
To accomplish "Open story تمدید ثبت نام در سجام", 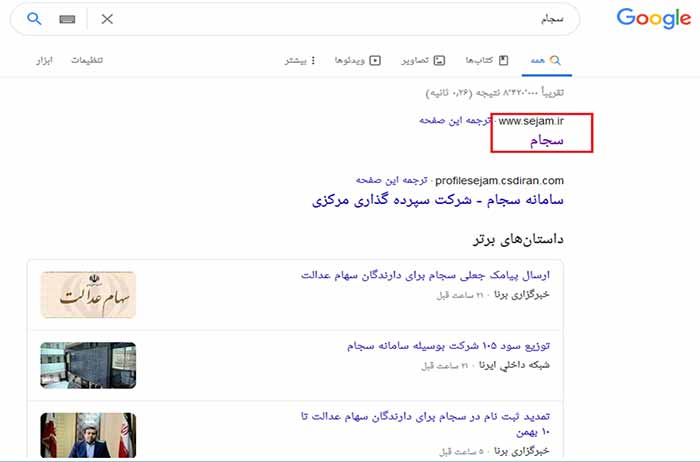I will pyautogui.click(x=425, y=424).
